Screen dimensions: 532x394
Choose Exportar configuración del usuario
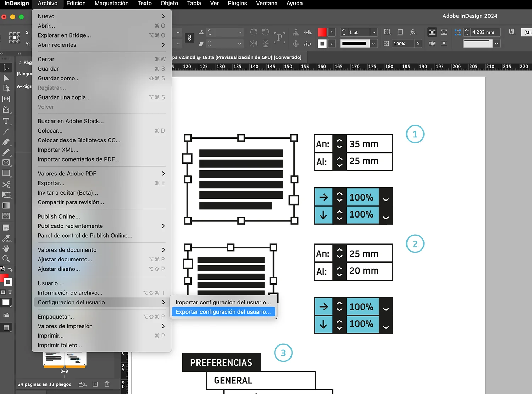(223, 312)
